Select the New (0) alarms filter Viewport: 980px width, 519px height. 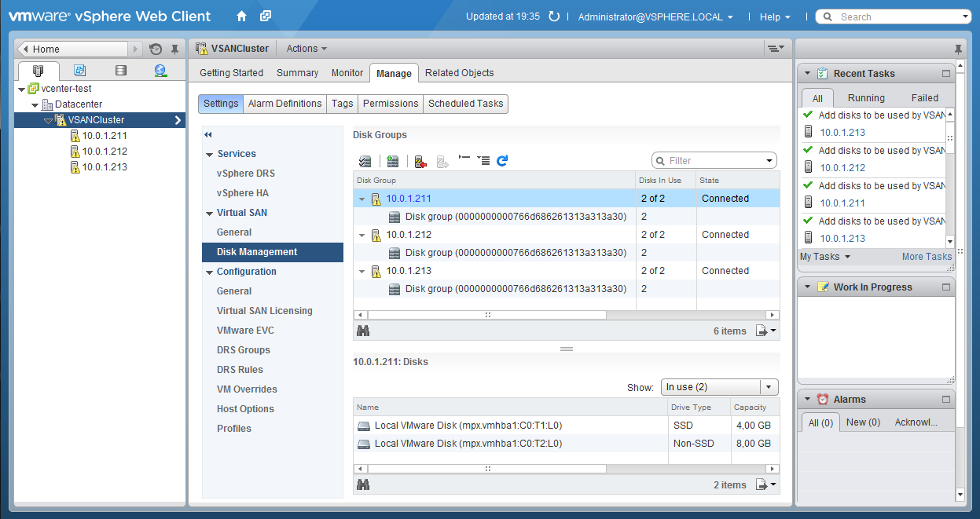tap(862, 422)
